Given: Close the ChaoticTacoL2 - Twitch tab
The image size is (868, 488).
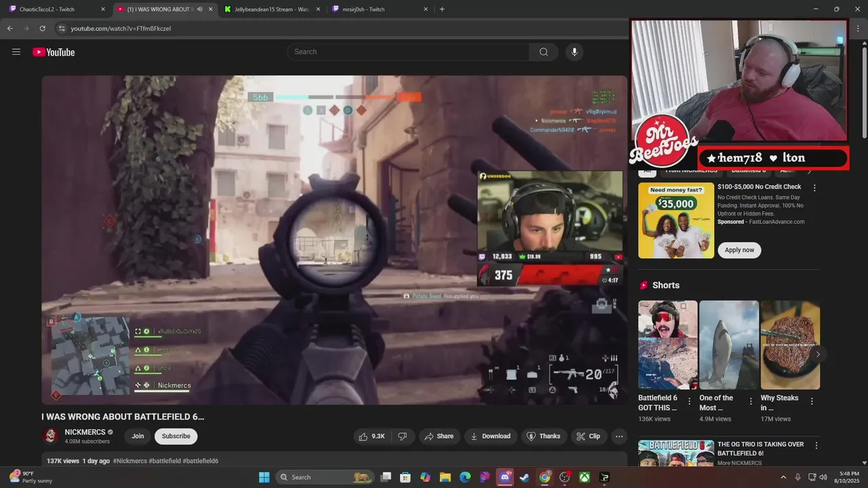Looking at the screenshot, I should [x=103, y=9].
